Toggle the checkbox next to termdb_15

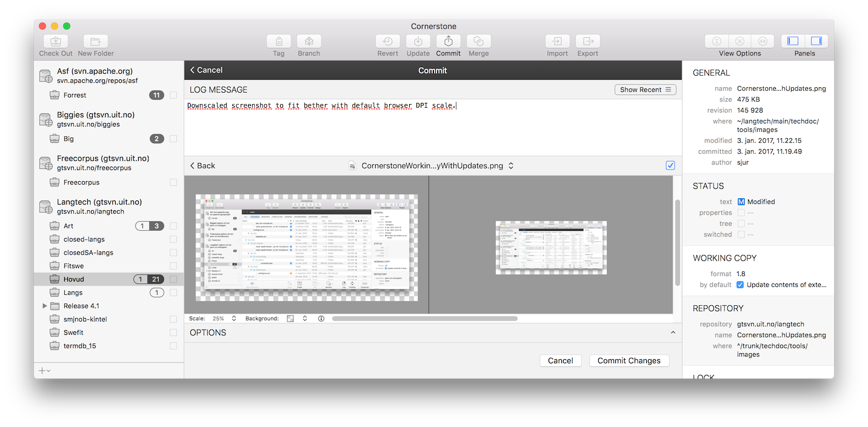[173, 346]
